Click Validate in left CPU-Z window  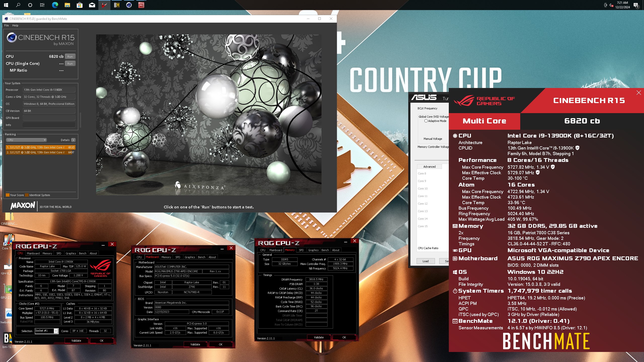click(x=76, y=341)
